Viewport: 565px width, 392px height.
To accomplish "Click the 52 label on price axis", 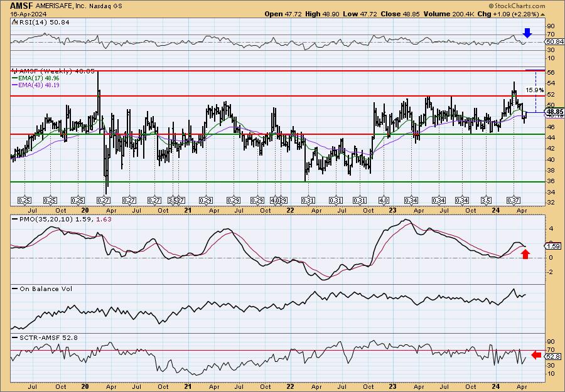I will coord(551,95).
